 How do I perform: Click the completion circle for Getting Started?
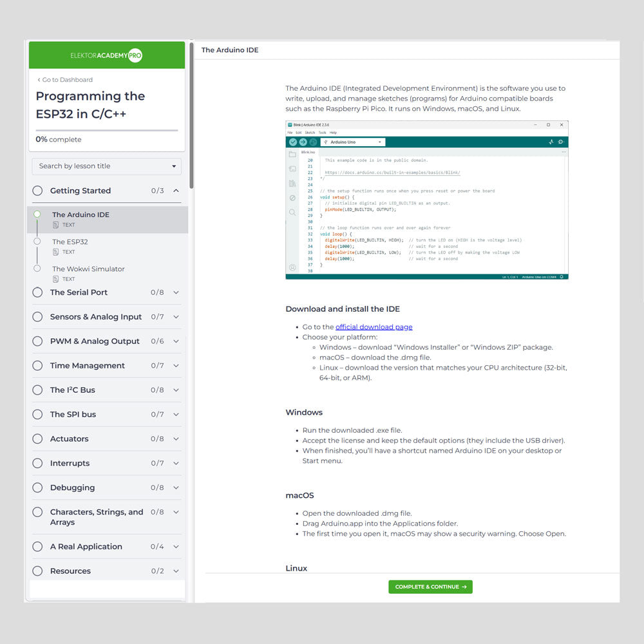(37, 191)
